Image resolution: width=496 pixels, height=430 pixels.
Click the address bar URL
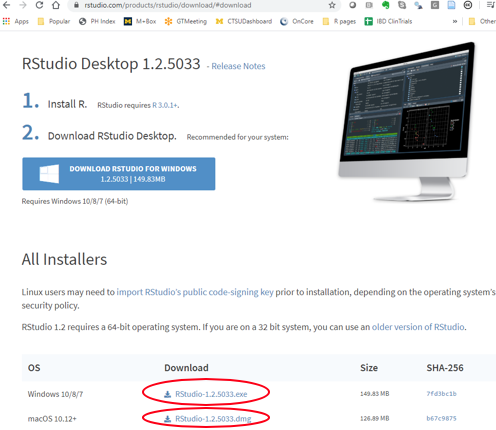point(168,5)
